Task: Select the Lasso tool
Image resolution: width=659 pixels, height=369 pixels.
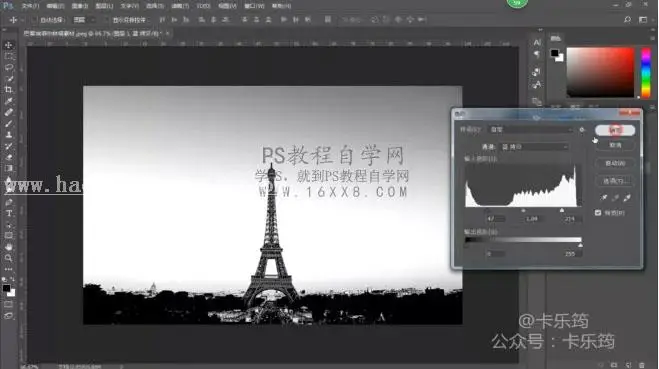Action: coord(8,67)
